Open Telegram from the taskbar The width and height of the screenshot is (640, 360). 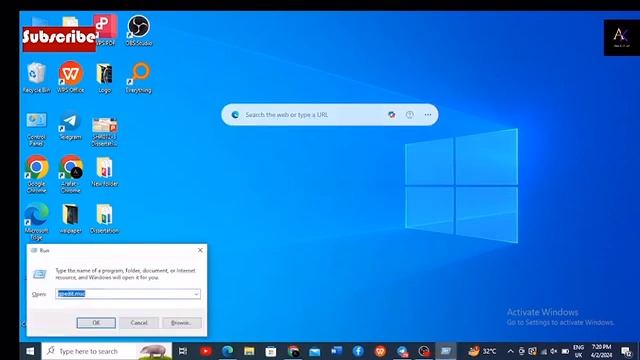coord(402,351)
